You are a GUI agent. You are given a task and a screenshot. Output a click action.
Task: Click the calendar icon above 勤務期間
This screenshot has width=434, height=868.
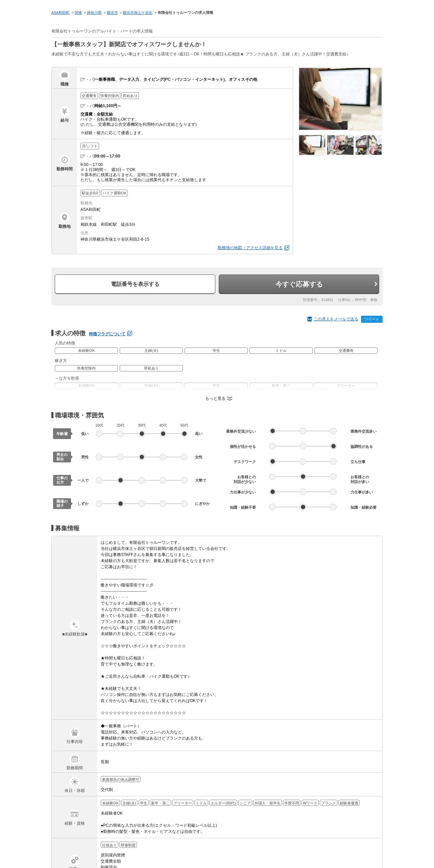(74, 758)
